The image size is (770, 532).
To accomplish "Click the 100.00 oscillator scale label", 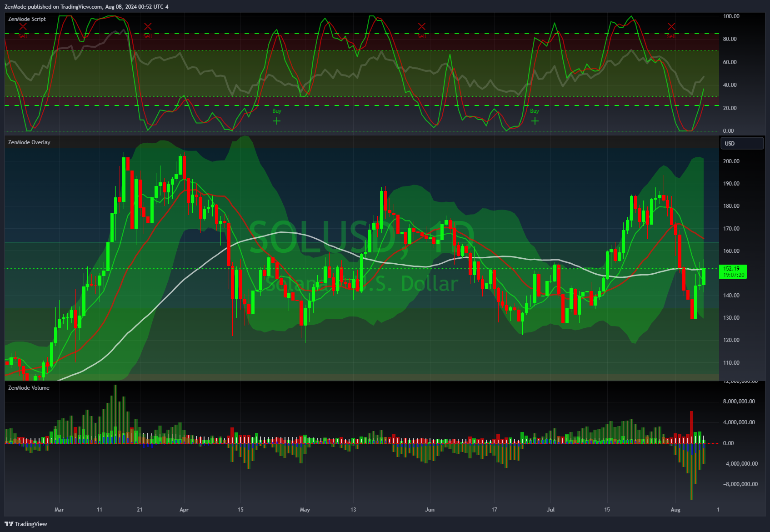I will coord(731,16).
